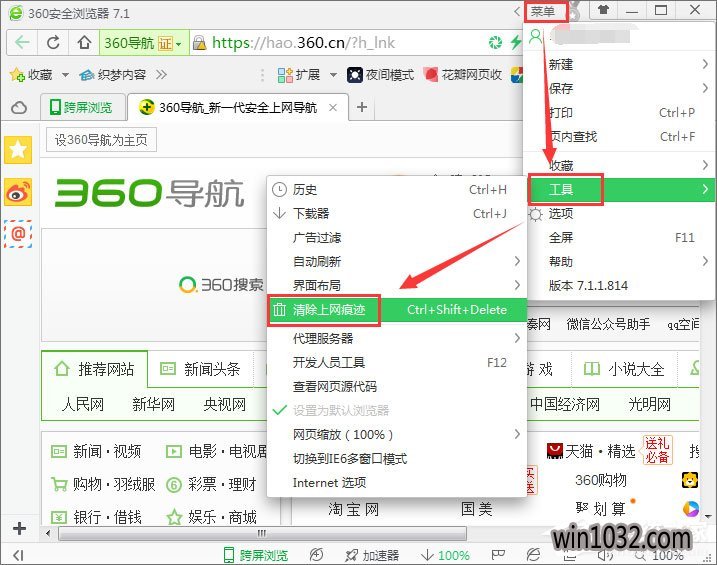The height and width of the screenshot is (565, 717).
Task: Click the mail @ sidebar icon
Action: pos(19,233)
